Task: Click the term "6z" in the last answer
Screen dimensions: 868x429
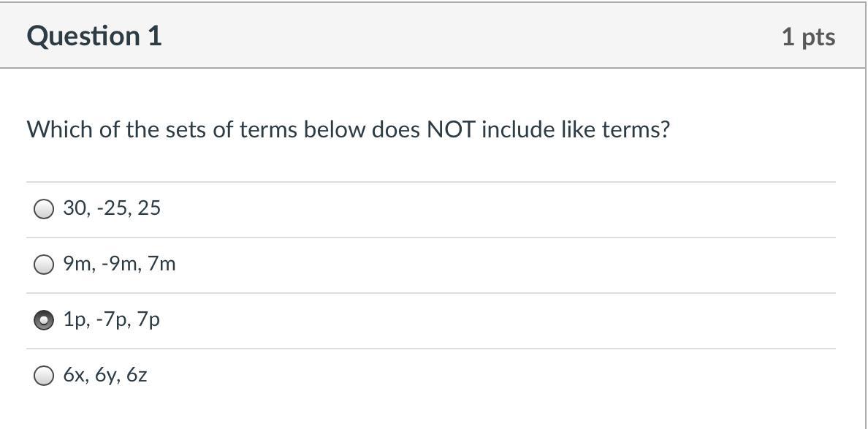Action: click(x=137, y=375)
